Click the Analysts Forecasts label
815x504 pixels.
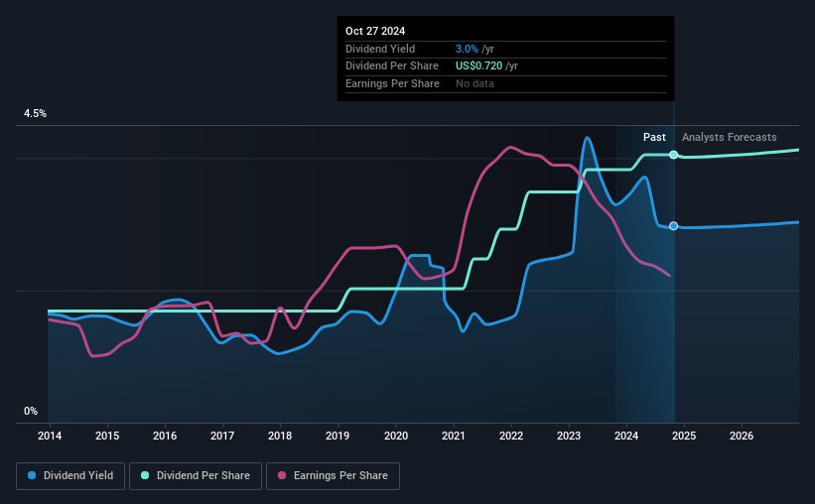pyautogui.click(x=730, y=137)
